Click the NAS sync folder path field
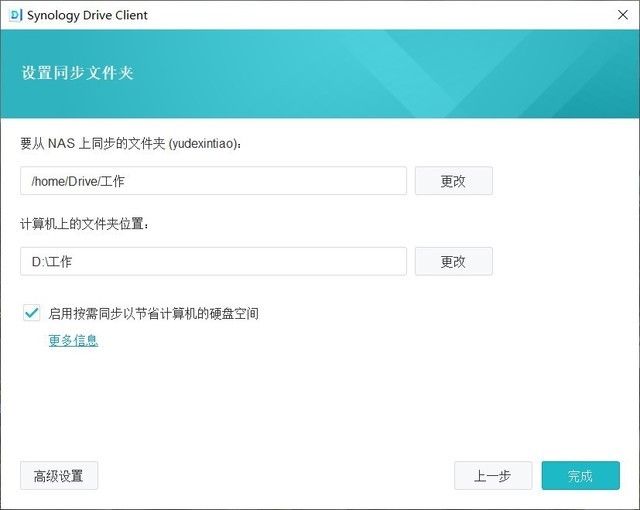Image resolution: width=640 pixels, height=510 pixels. click(x=213, y=181)
